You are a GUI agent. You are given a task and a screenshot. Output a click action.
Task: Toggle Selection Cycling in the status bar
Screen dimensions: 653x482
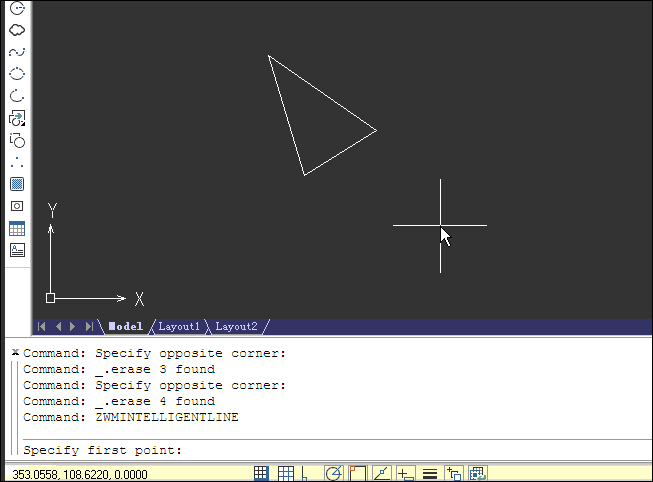point(454,474)
